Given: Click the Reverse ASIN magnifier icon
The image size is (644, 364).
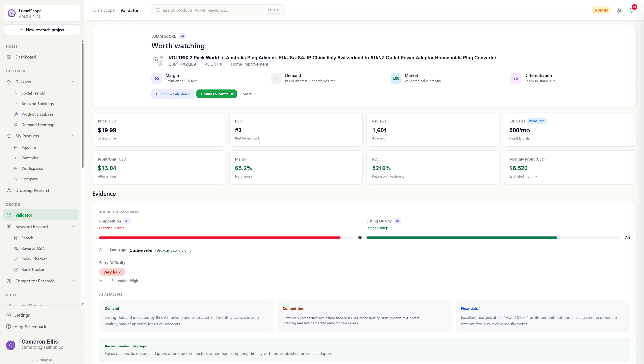Looking at the screenshot, I should [x=16, y=248].
